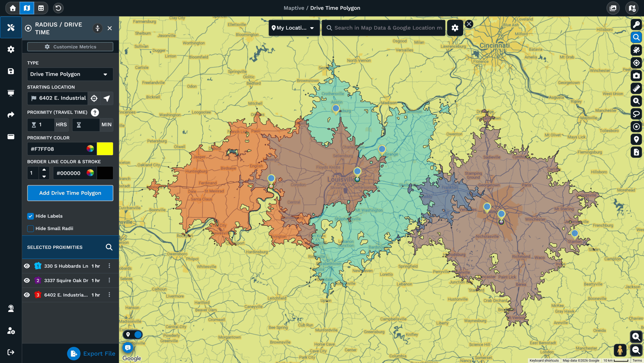Click the camera snapshot tool on right toolbar

[636, 76]
